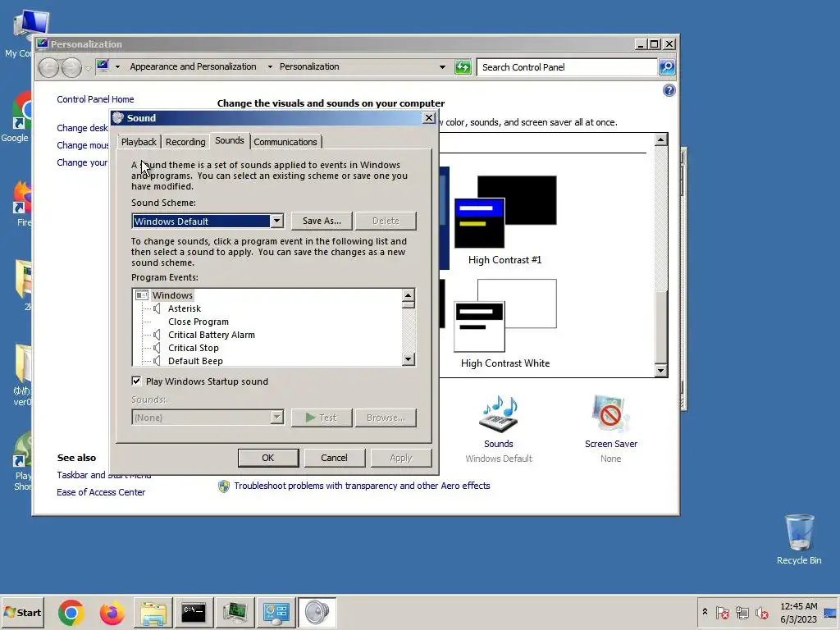This screenshot has height=630, width=840.
Task: Select the Close Program event
Action: tap(199, 322)
